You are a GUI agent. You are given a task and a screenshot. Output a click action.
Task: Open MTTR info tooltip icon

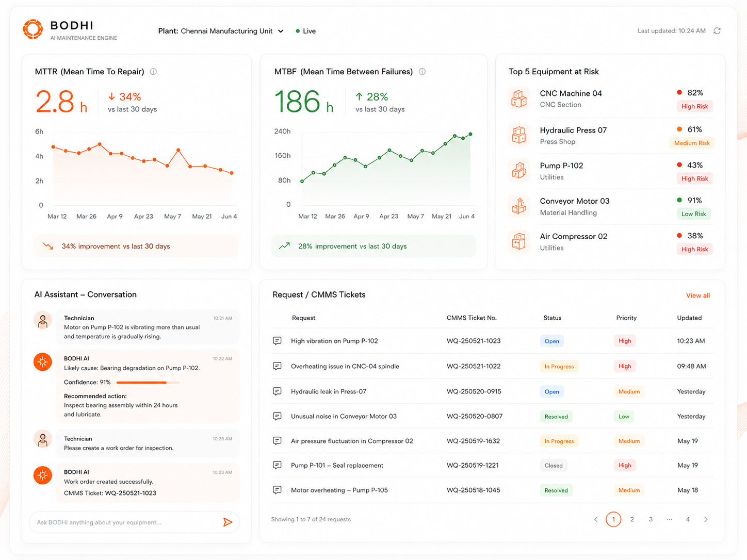pyautogui.click(x=153, y=72)
